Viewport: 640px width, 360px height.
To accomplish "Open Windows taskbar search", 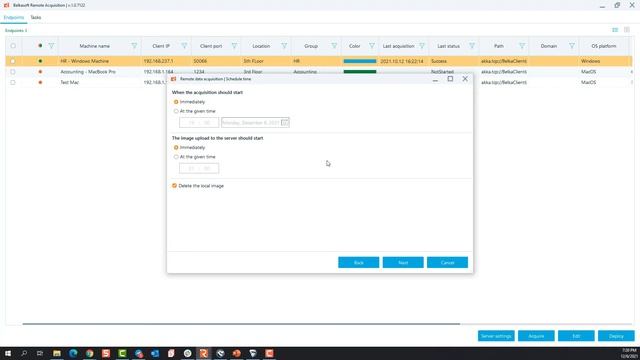I will (24, 353).
